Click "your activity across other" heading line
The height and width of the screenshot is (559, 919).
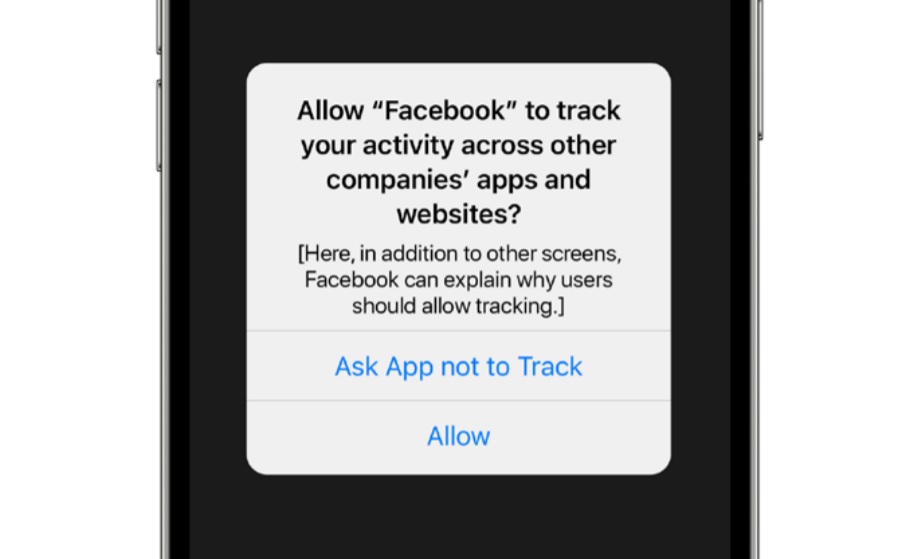(x=458, y=146)
